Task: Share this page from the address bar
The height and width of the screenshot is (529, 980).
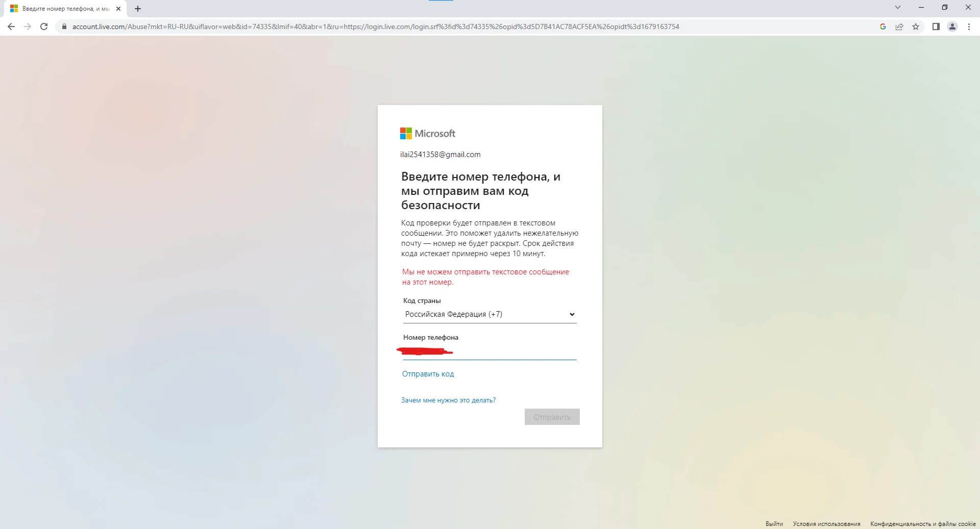Action: [x=899, y=27]
